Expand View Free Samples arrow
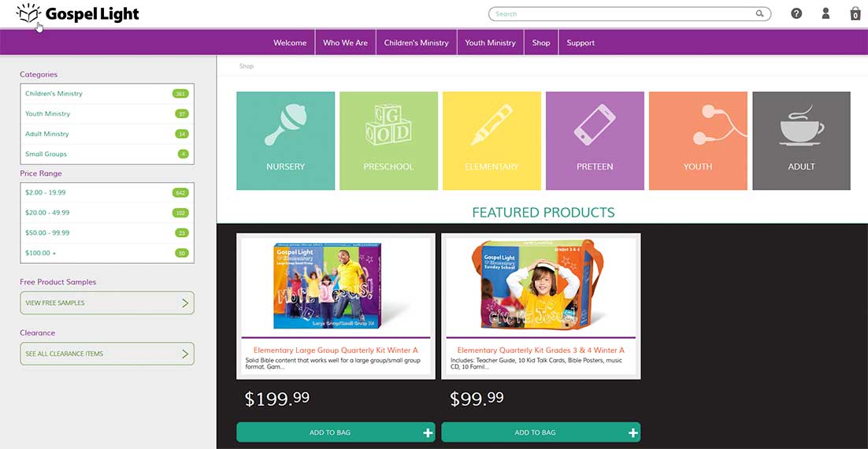This screenshot has height=449, width=868. tap(185, 302)
